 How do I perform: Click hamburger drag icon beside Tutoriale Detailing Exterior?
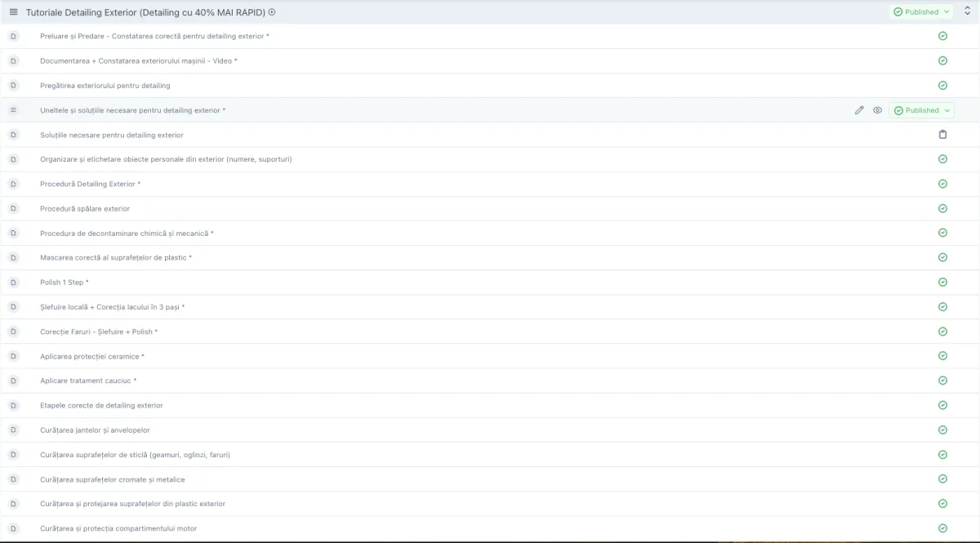point(13,11)
